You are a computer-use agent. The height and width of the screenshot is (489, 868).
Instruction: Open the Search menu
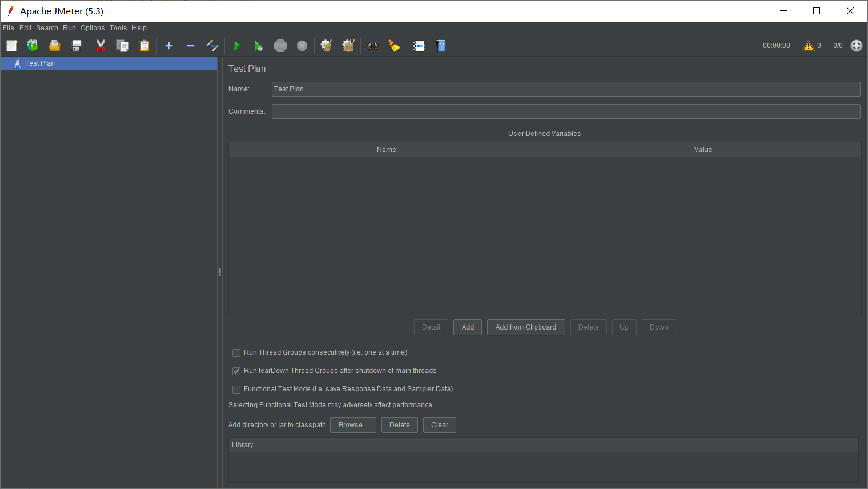click(47, 28)
